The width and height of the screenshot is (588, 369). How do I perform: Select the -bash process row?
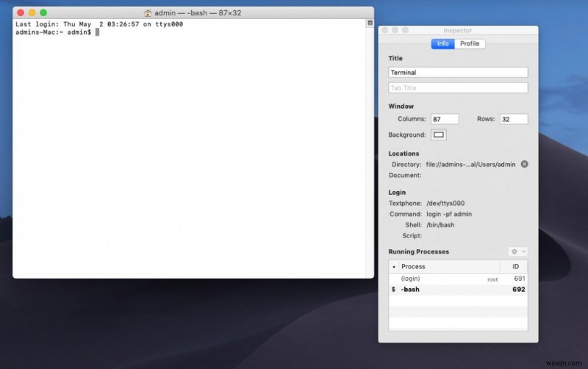coord(458,290)
